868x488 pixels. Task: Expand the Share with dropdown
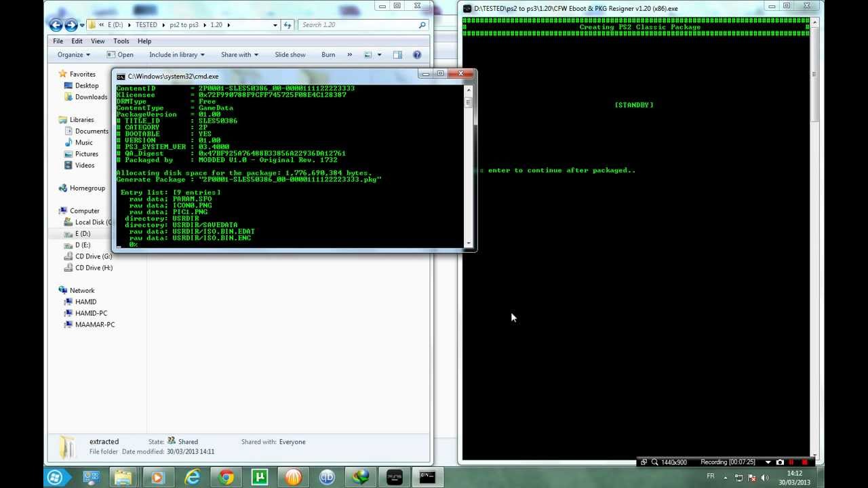pos(239,55)
